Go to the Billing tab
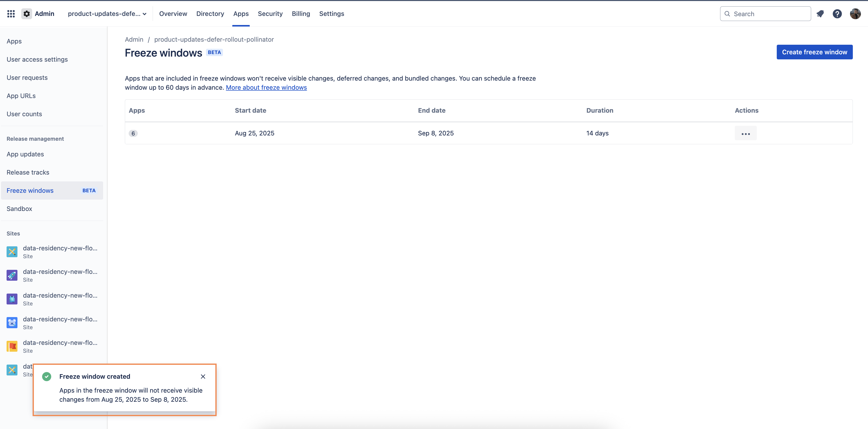Viewport: 868px width, 429px height. click(301, 14)
